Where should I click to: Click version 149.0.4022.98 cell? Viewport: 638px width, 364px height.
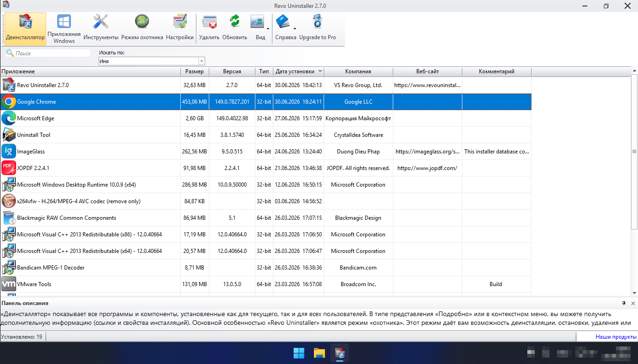click(232, 118)
